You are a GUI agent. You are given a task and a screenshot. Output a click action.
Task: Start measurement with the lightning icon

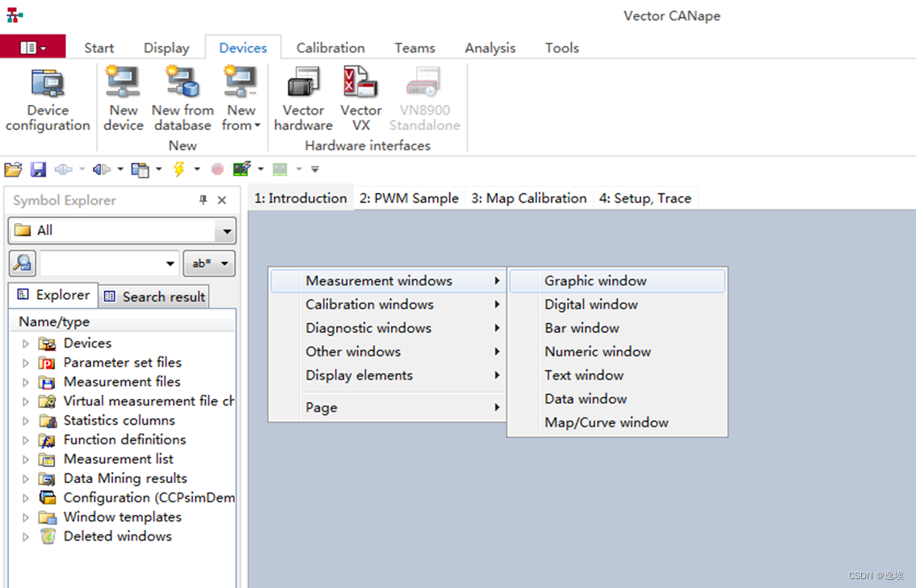pyautogui.click(x=179, y=170)
